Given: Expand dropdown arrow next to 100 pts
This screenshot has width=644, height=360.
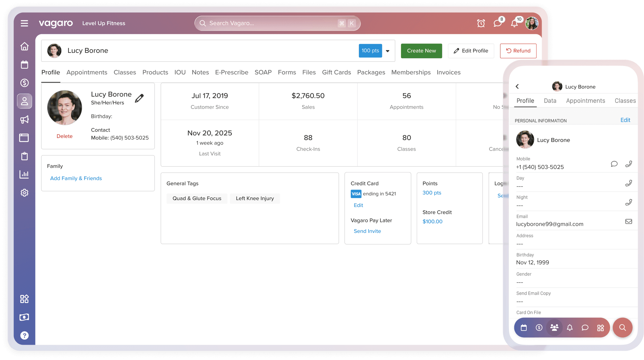Looking at the screenshot, I should pos(388,51).
